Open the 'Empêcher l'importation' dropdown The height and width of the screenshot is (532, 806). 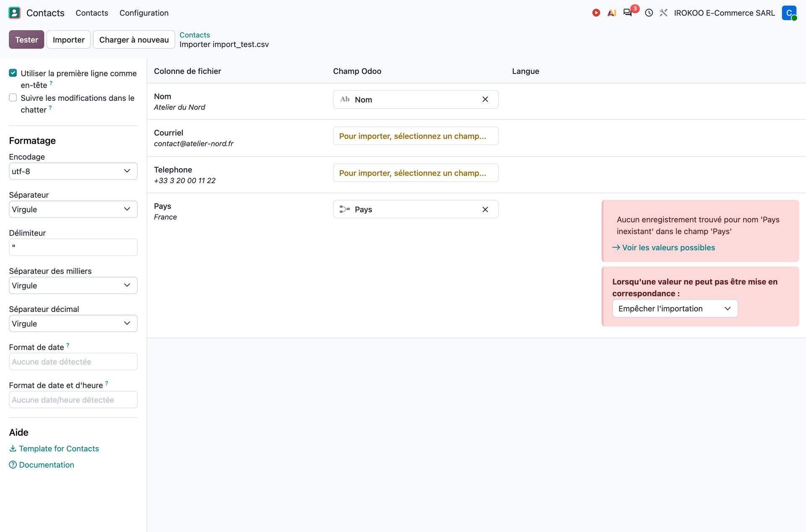675,309
